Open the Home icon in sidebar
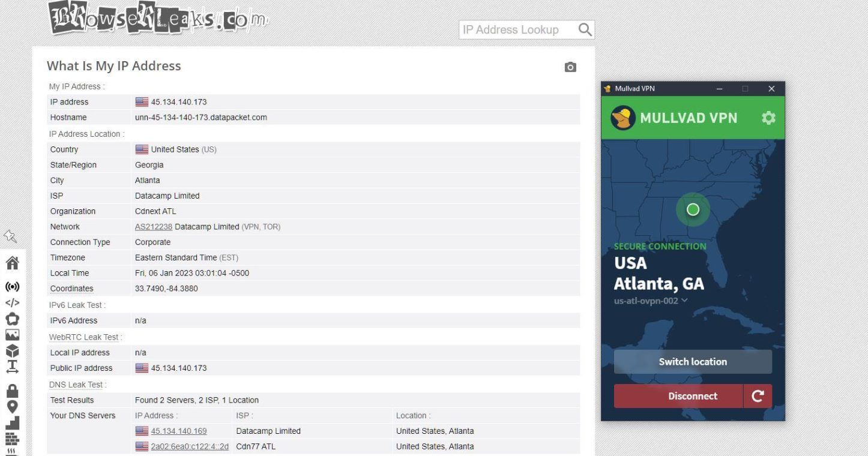 pyautogui.click(x=12, y=263)
